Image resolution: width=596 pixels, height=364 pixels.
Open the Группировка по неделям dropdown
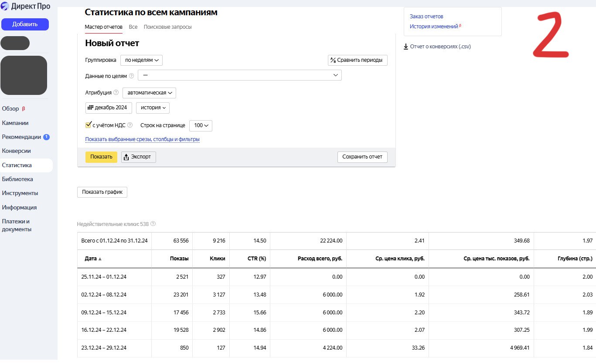click(141, 60)
